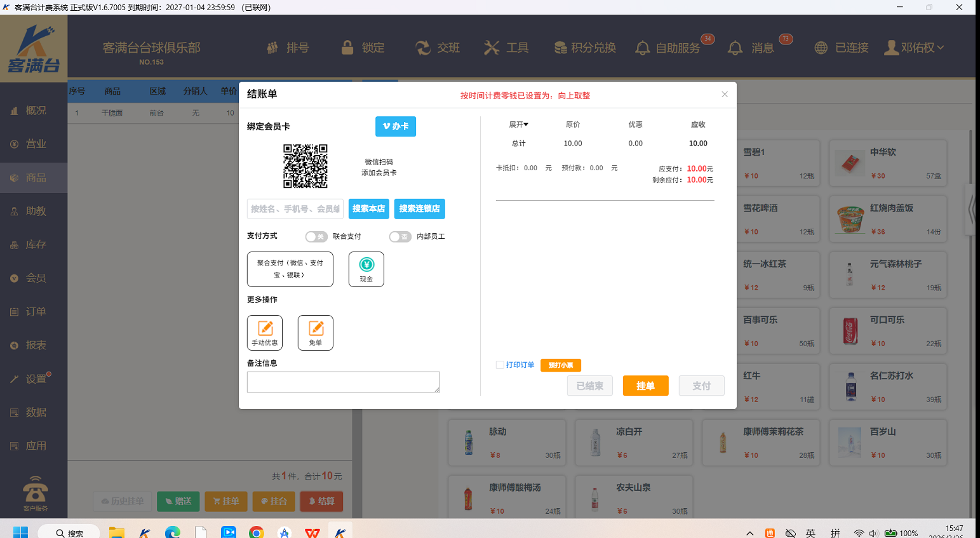Start shift handover with 交班 icon
Viewport: 980px width, 538px height.
pos(438,48)
